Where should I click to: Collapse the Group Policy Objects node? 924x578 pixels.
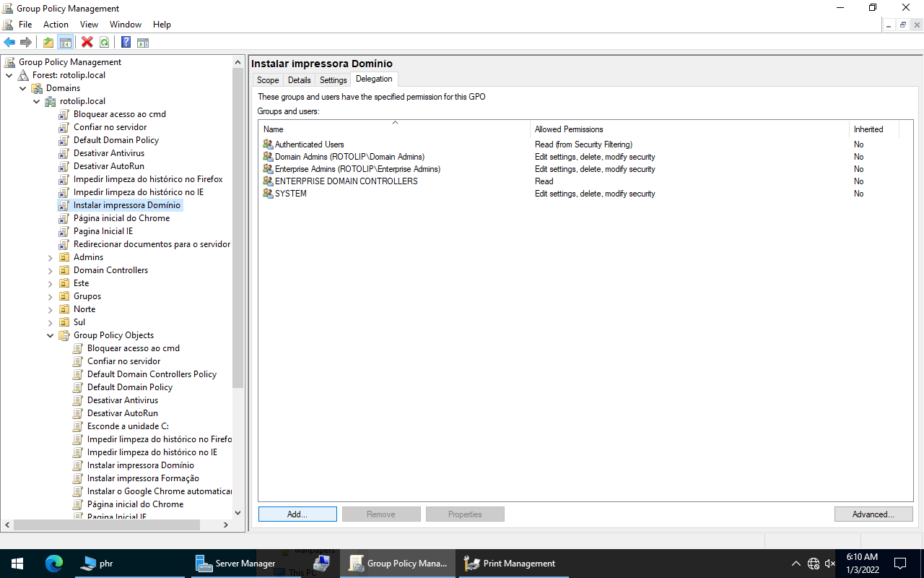(51, 335)
